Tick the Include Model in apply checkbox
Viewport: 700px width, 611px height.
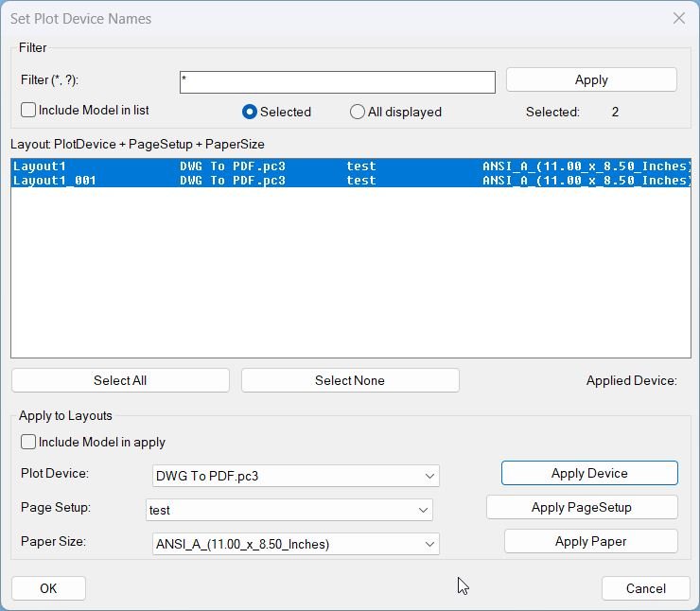28,442
